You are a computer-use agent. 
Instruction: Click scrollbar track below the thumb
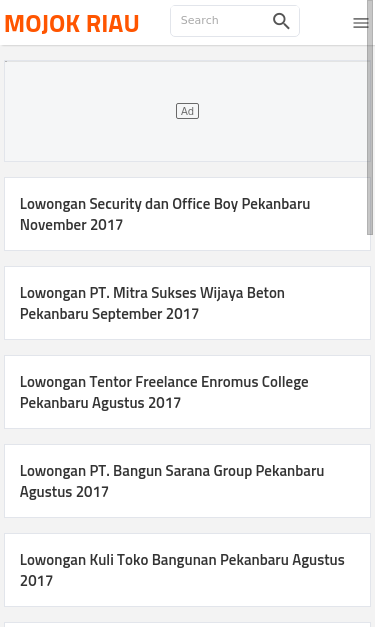pyautogui.click(x=370, y=432)
